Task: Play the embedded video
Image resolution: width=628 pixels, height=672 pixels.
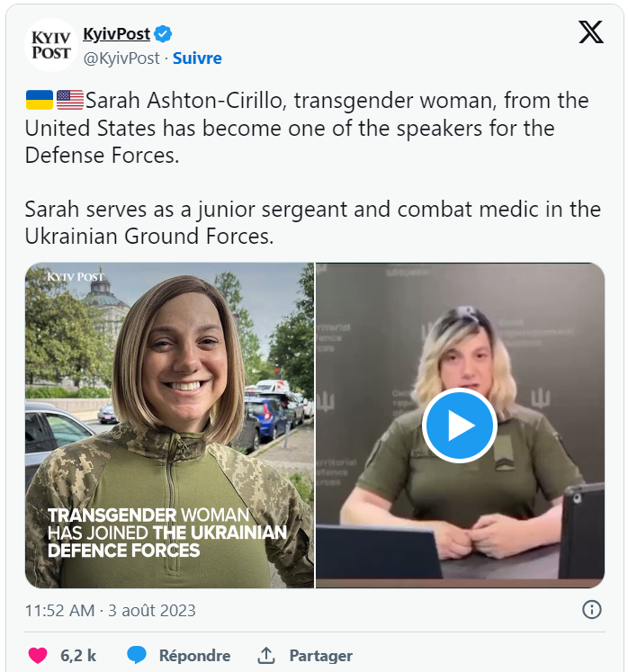Action: [460, 426]
